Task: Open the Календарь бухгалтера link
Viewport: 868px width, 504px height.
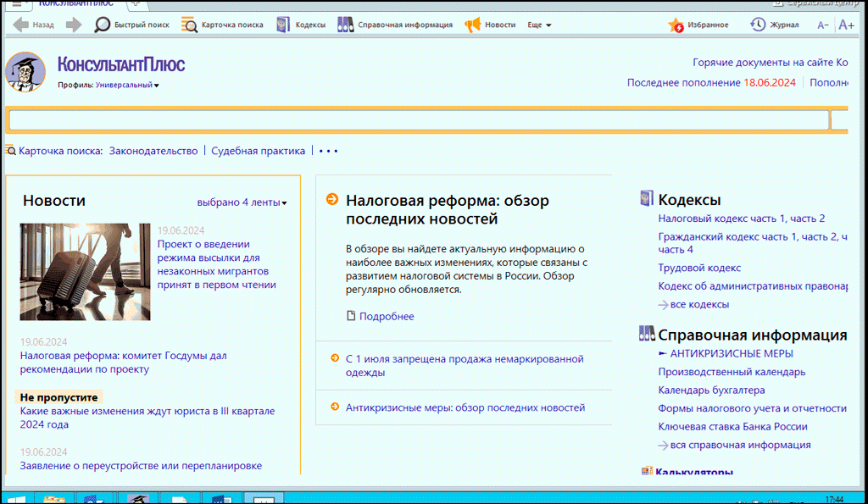Action: click(711, 390)
